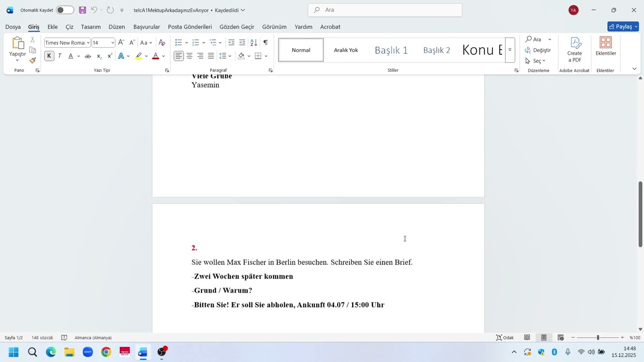Decrease font size with the smaller A
Viewport: 644px width, 362px height.
pyautogui.click(x=132, y=43)
